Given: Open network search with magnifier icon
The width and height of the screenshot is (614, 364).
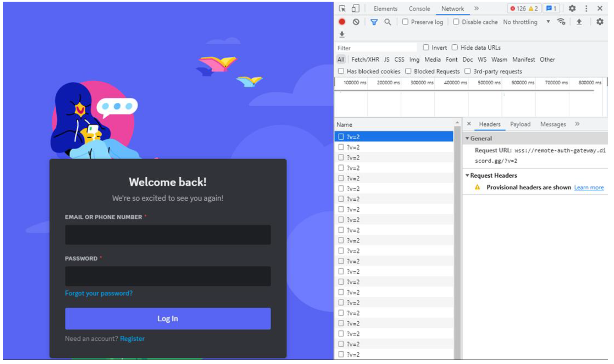Looking at the screenshot, I should point(387,22).
